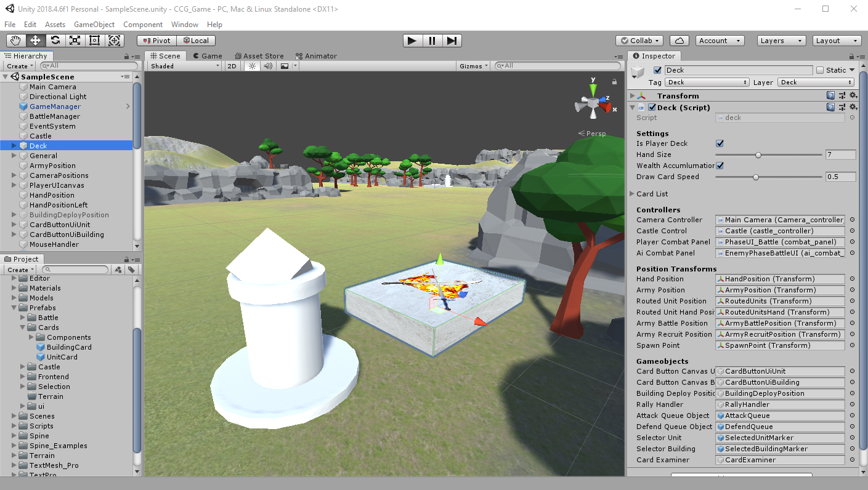The width and height of the screenshot is (868, 490).
Task: Select the Rect Transform tool
Action: click(94, 41)
